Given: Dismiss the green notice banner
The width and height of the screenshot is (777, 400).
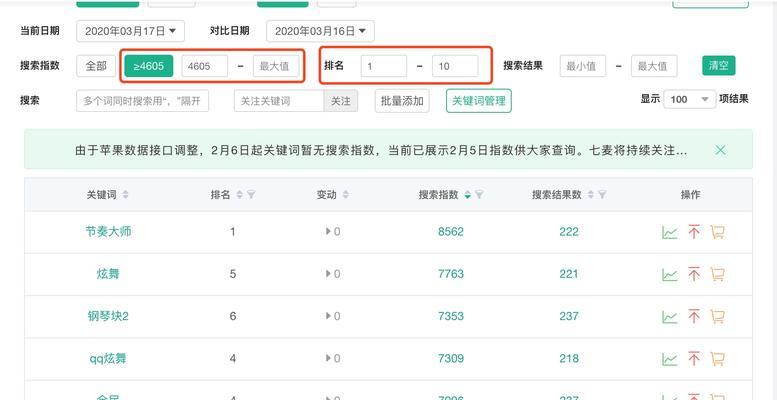Looking at the screenshot, I should tap(721, 150).
